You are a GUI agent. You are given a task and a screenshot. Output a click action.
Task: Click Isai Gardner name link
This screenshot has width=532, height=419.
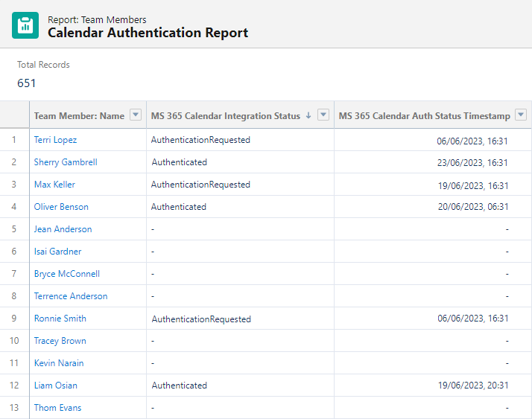57,252
